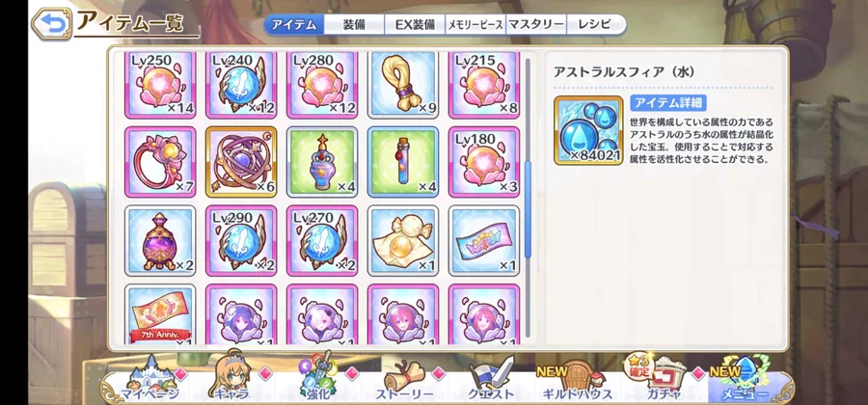The image size is (868, 405).
Task: Select the golden rope item ×9
Action: (402, 84)
